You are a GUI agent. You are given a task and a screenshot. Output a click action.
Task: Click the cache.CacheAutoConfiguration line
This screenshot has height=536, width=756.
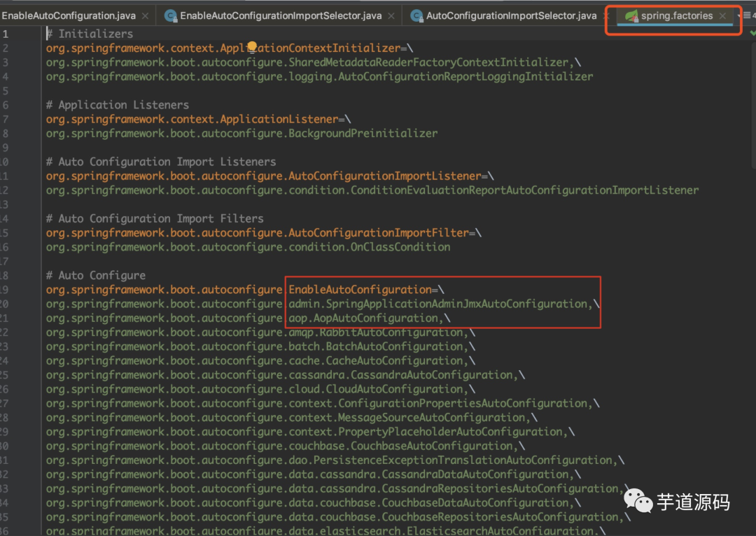click(x=261, y=361)
